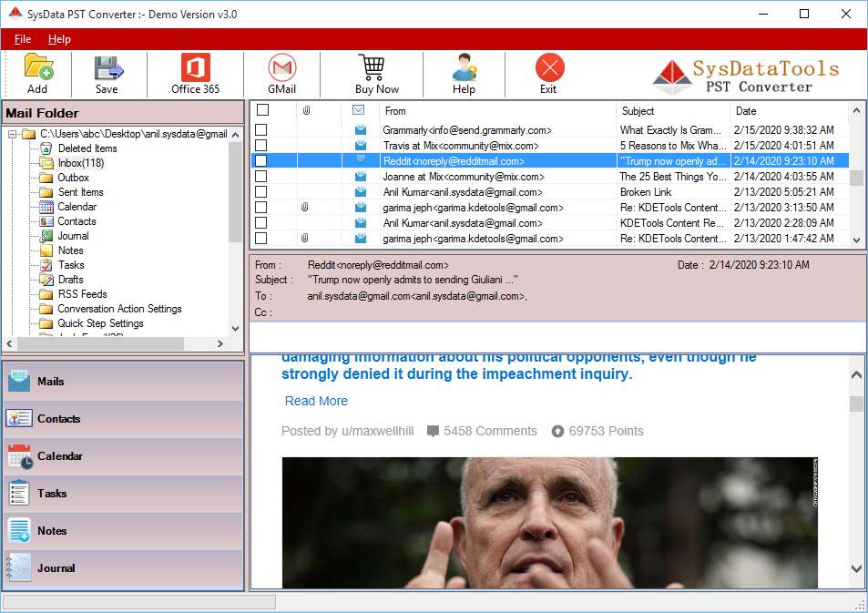Open the Help person icon
Viewport: 868px width, 613px height.
click(x=464, y=67)
